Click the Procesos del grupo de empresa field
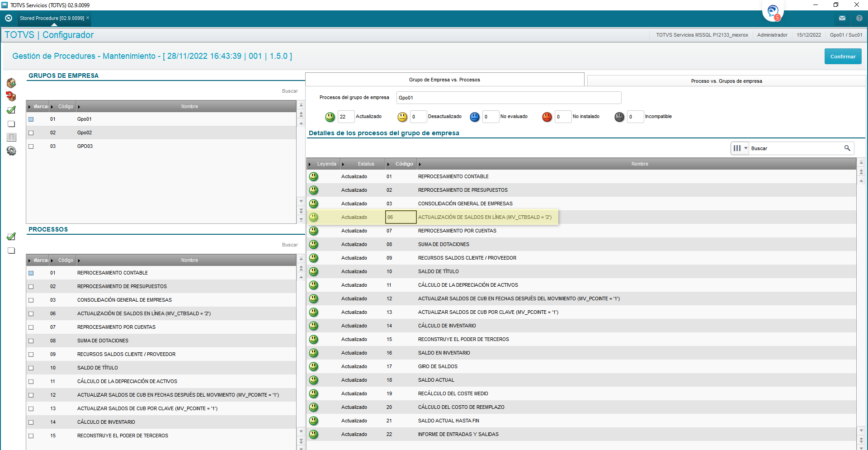 coord(509,98)
